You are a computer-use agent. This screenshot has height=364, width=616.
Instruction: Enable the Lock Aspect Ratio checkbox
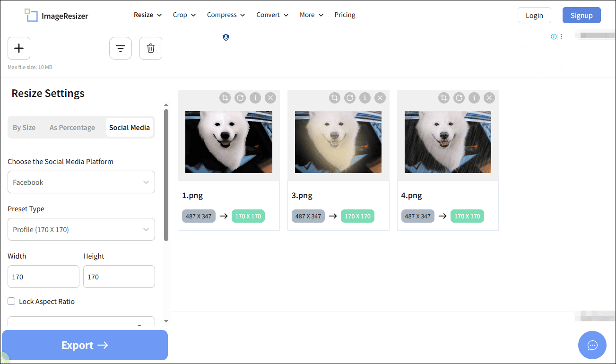(11, 301)
